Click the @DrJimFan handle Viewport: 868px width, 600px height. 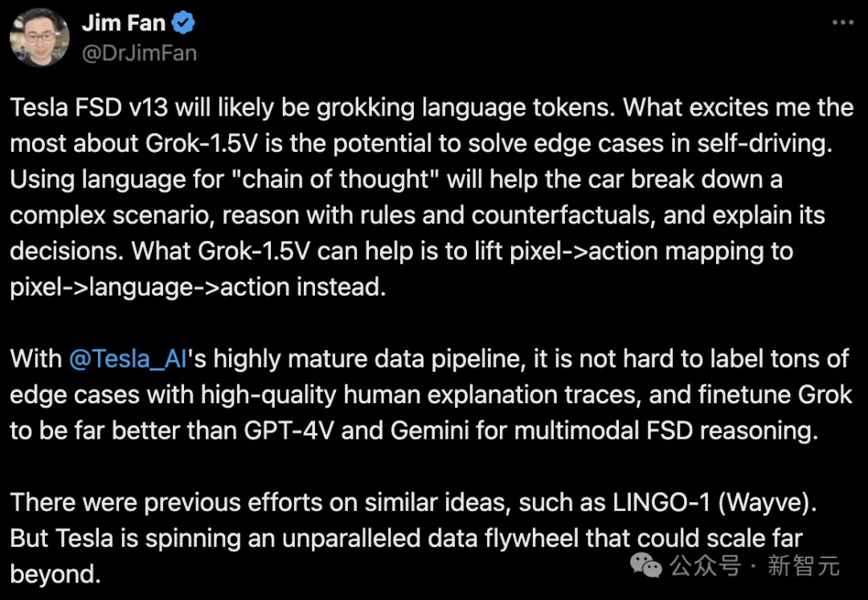tap(138, 53)
